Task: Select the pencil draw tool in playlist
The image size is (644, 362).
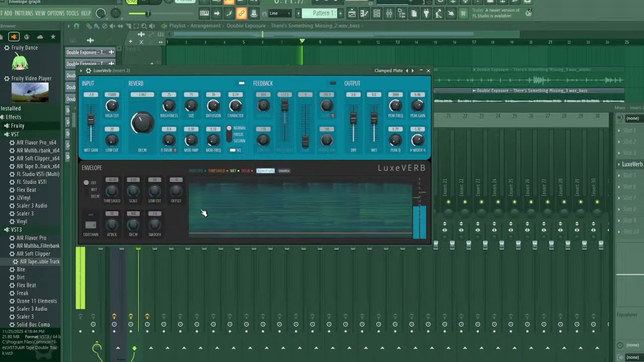Action: (x=89, y=26)
